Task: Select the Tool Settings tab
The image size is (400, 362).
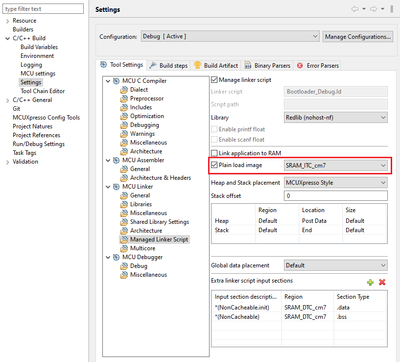Action: tap(122, 65)
